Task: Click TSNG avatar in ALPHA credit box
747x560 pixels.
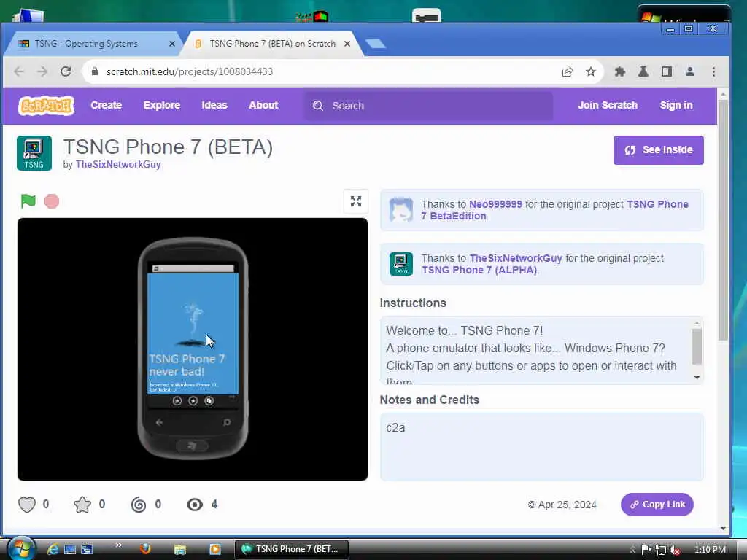Action: pos(401,264)
